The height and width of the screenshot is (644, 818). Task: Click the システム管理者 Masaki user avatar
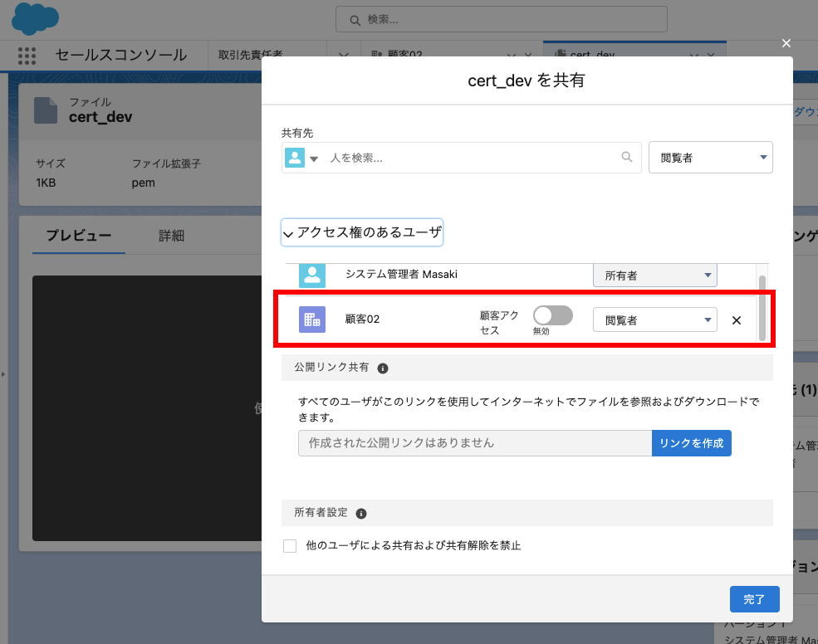click(x=312, y=276)
